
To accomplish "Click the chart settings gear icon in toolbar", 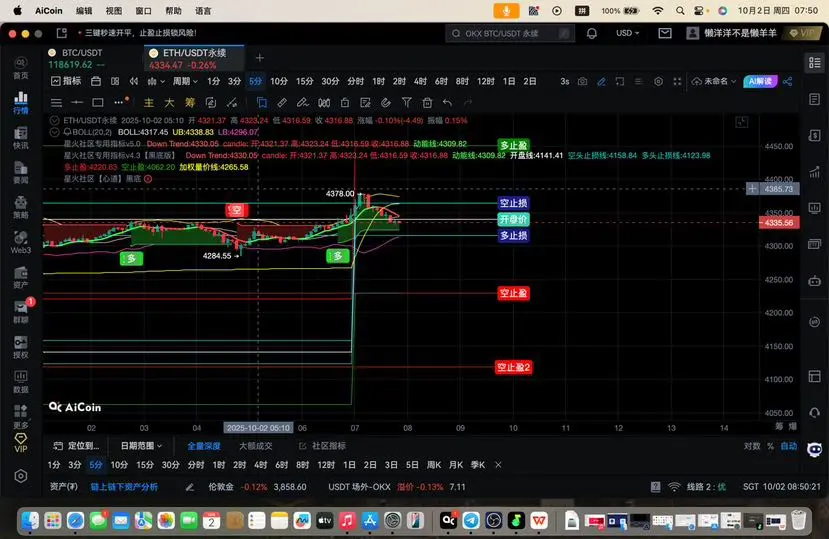I will coord(658,81).
